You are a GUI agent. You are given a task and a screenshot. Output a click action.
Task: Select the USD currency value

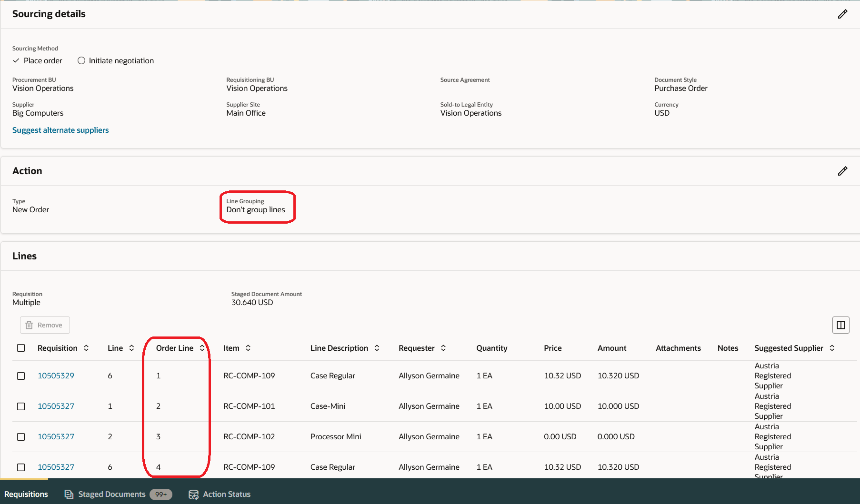[x=662, y=113]
